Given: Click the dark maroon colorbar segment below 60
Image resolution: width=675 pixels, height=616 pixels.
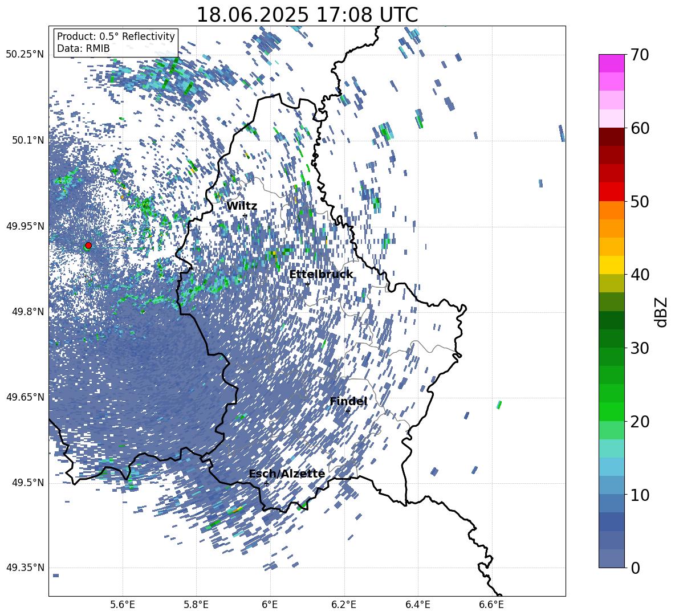Looking at the screenshot, I should (612, 137).
